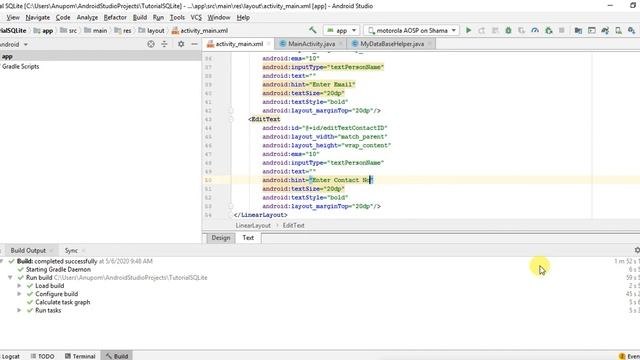Open the Code menu
Viewport: 640px width, 360px height.
click(63, 18)
